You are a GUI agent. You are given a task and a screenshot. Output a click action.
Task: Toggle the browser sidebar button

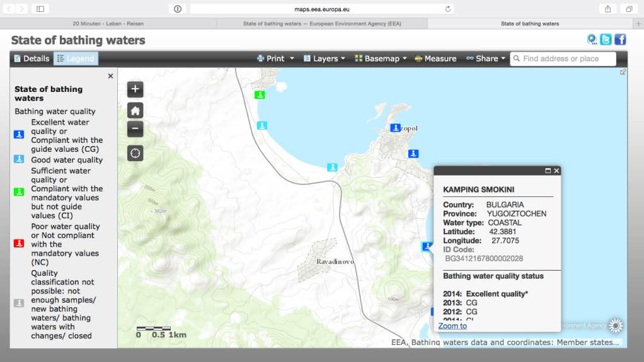[40, 9]
